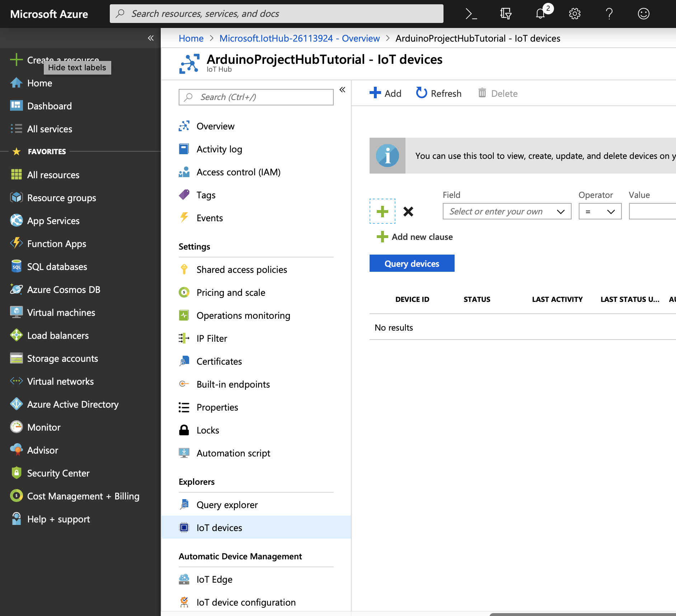Send feedback via the smiley icon

click(644, 14)
